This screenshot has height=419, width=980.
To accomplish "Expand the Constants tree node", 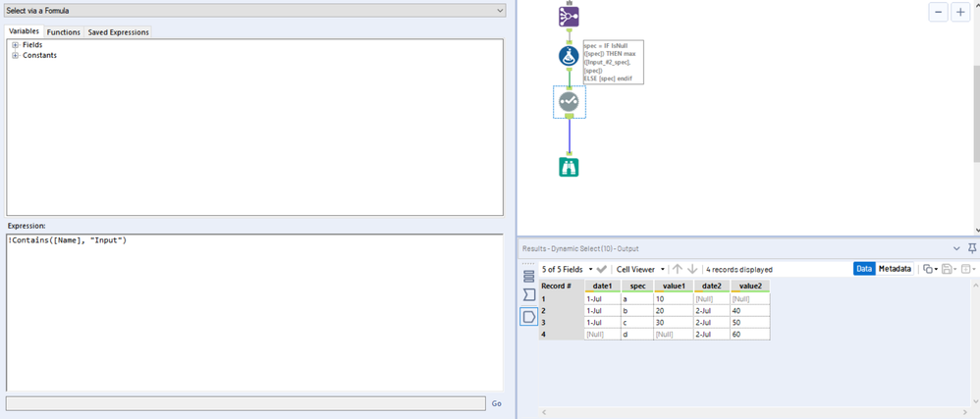I will click(15, 55).
